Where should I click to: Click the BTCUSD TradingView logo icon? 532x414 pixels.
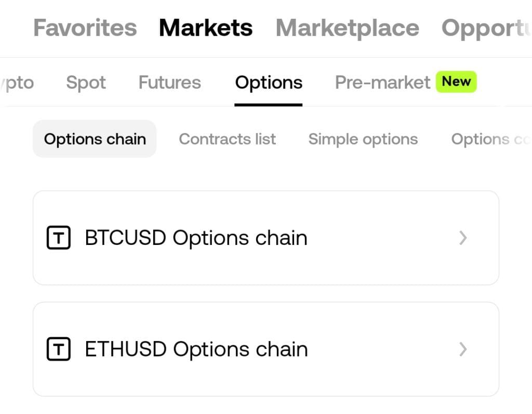[59, 238]
